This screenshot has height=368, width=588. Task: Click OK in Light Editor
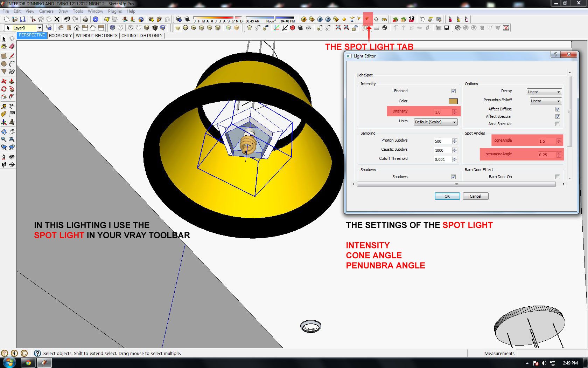(447, 196)
